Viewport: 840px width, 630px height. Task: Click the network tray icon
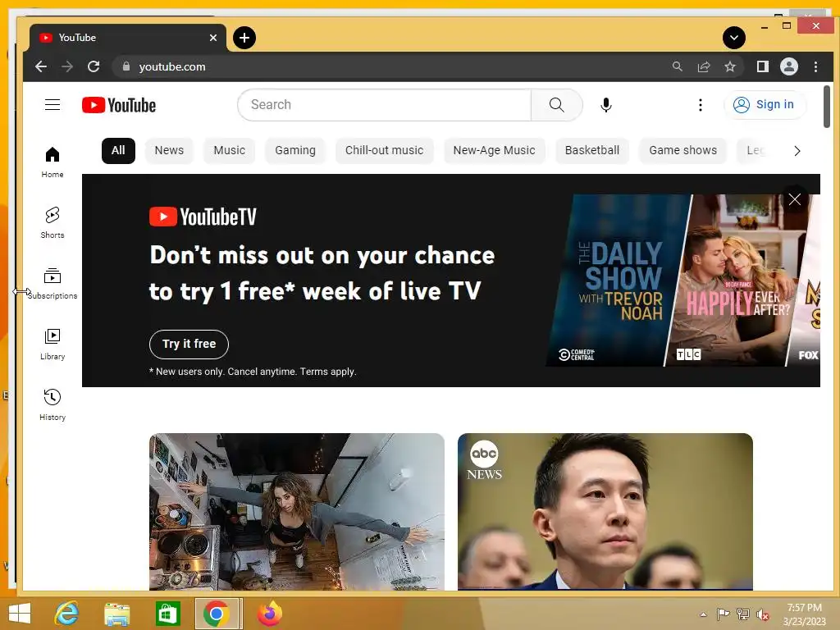743,614
